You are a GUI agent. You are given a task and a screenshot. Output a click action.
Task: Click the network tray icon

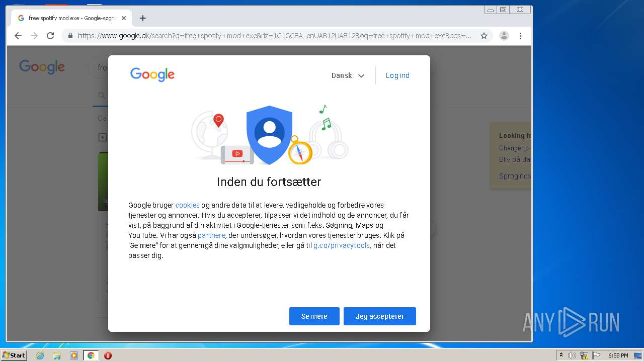click(x=584, y=355)
